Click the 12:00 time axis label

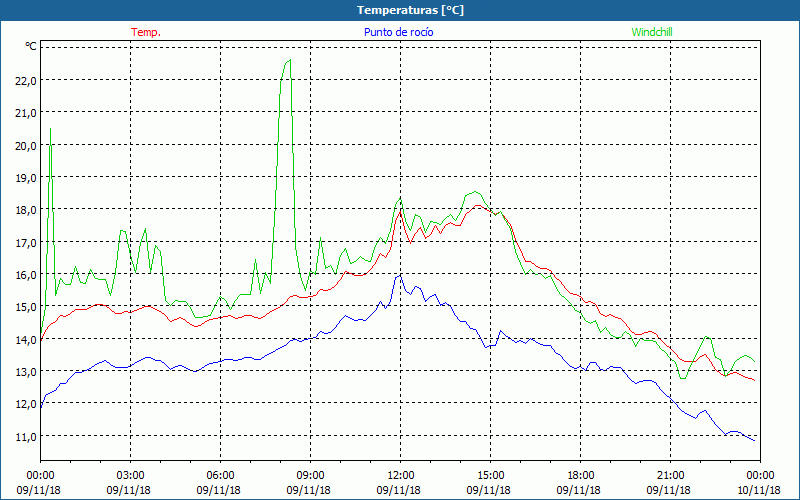(401, 476)
